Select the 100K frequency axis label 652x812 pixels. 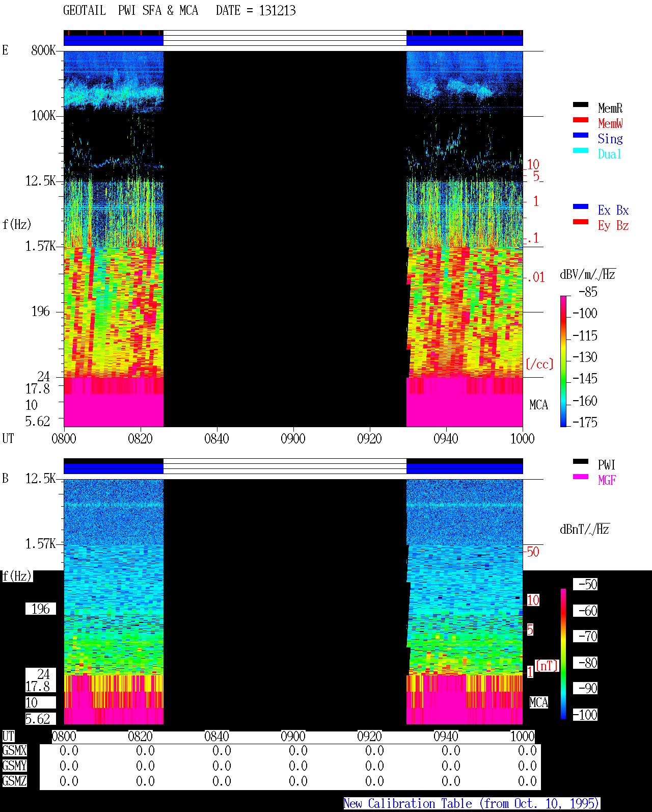(x=43, y=116)
